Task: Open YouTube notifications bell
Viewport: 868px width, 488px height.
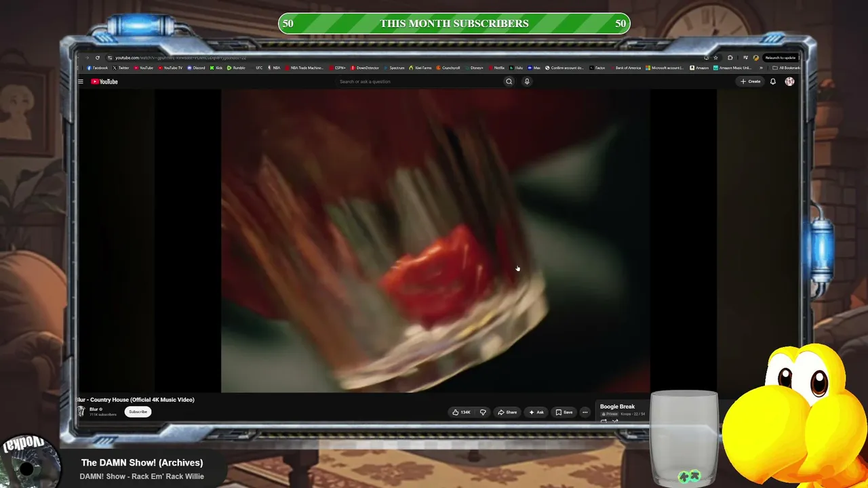Action: click(x=772, y=81)
